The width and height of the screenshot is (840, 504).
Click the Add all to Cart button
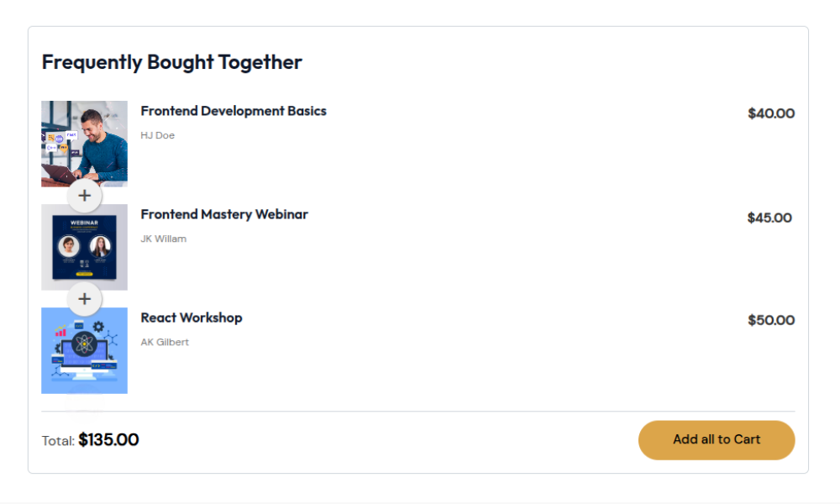[717, 439]
